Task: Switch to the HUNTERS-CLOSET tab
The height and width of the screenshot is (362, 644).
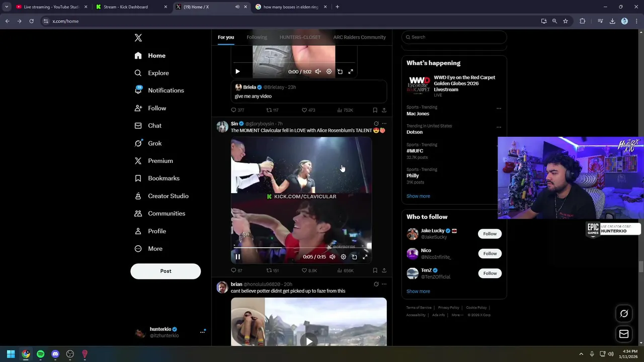Action: click(x=300, y=37)
